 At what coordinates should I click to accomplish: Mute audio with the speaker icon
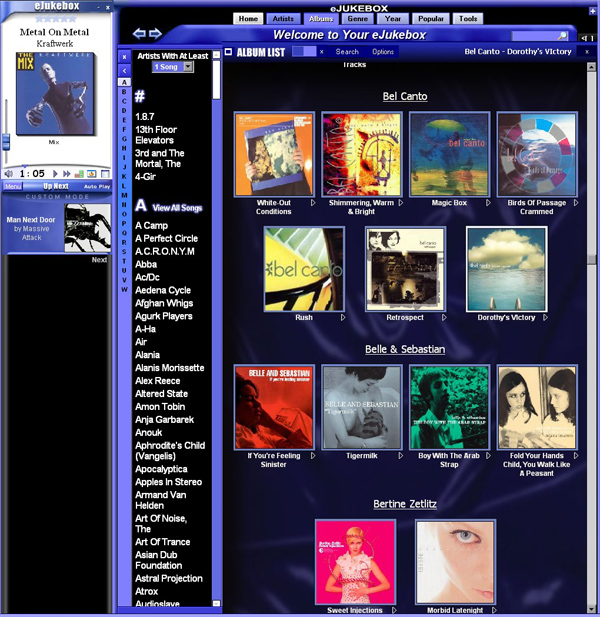point(9,174)
